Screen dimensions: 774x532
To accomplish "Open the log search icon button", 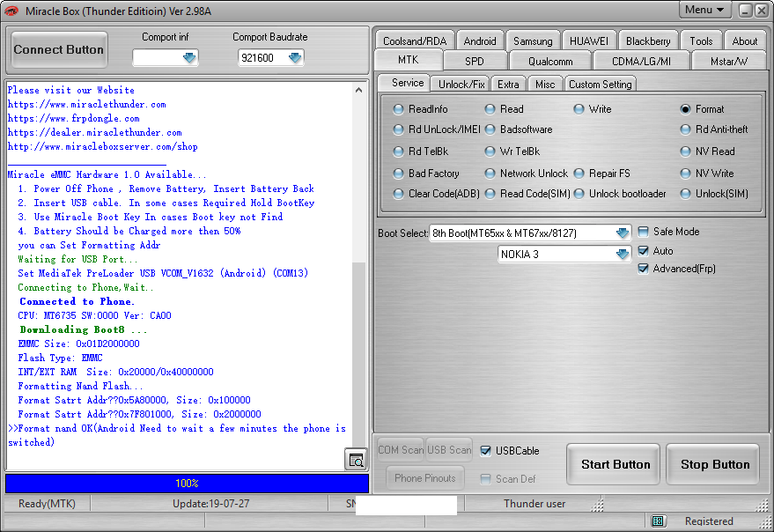I will click(x=356, y=460).
